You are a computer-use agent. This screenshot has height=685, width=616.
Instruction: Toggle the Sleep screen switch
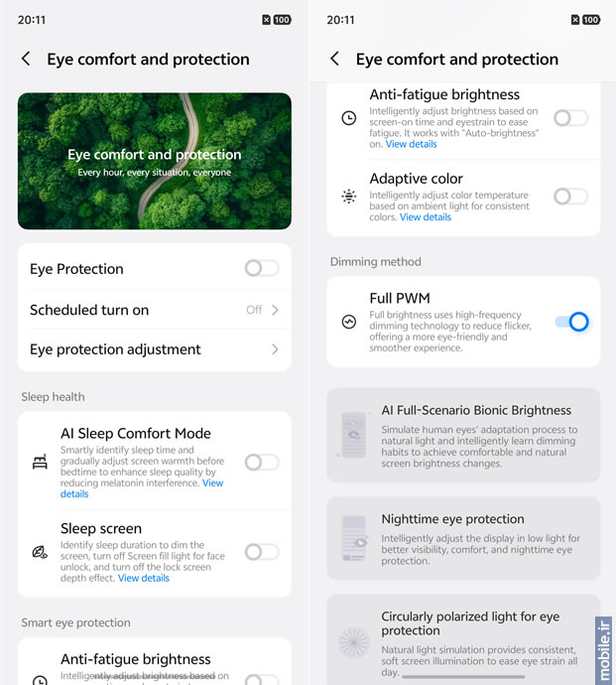pos(262,552)
